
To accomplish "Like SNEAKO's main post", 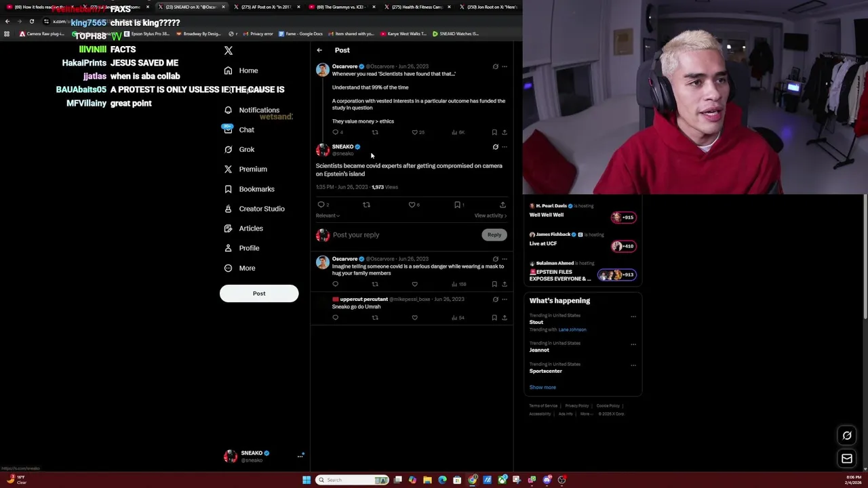I will [412, 205].
